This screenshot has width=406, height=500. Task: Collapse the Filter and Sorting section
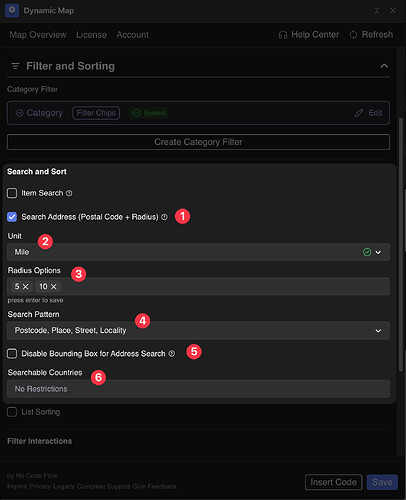point(384,66)
